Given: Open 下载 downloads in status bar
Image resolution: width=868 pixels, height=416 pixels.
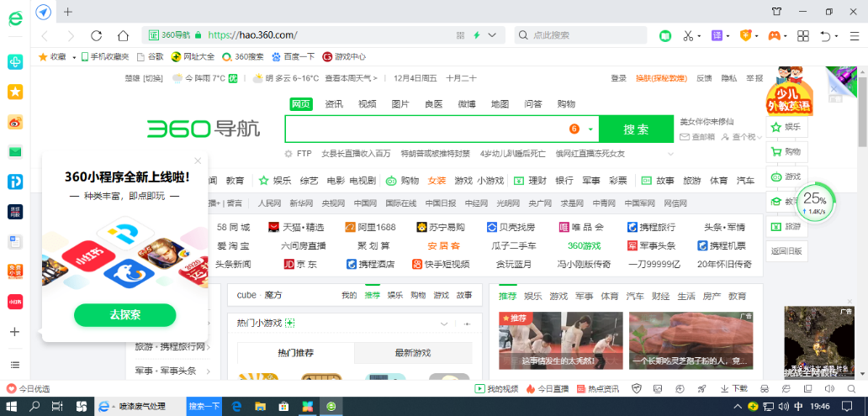Looking at the screenshot, I should pyautogui.click(x=734, y=389).
